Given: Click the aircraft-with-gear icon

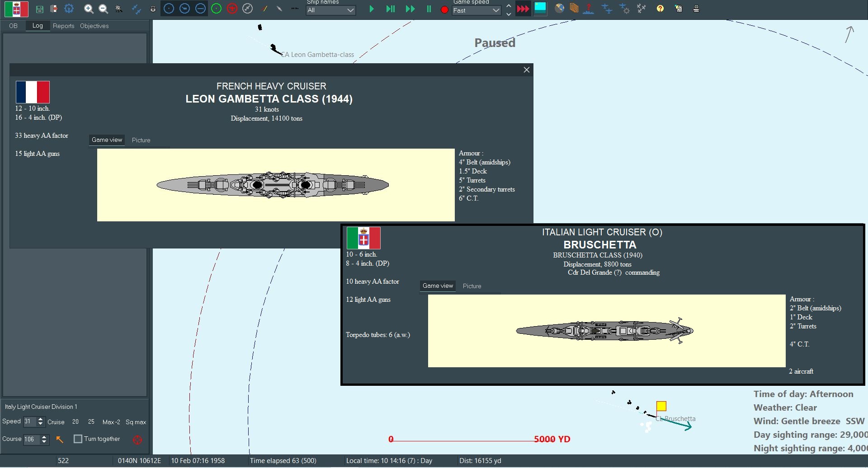Looking at the screenshot, I should [x=624, y=9].
